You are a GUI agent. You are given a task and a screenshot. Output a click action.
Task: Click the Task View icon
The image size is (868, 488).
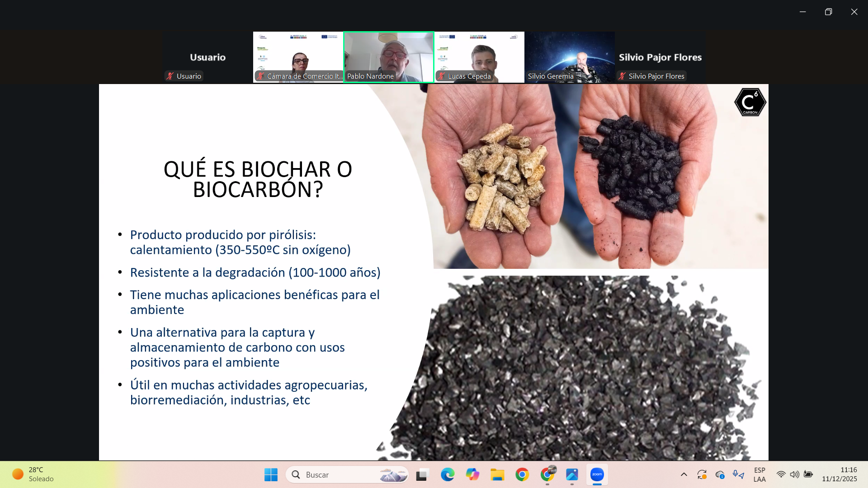tap(422, 474)
